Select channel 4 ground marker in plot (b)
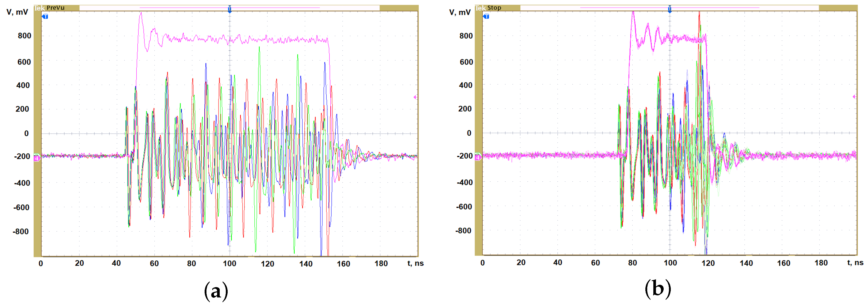 [x=478, y=157]
